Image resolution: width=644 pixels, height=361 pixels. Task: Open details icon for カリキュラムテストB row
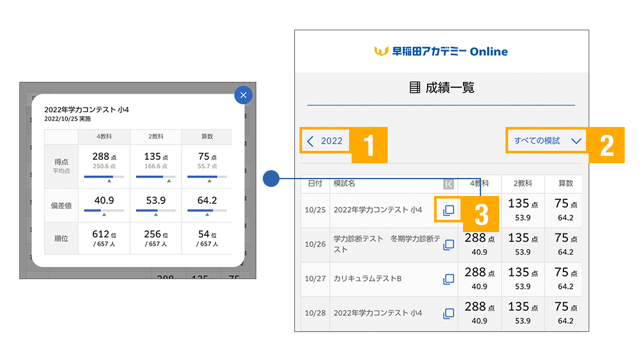pyautogui.click(x=448, y=279)
